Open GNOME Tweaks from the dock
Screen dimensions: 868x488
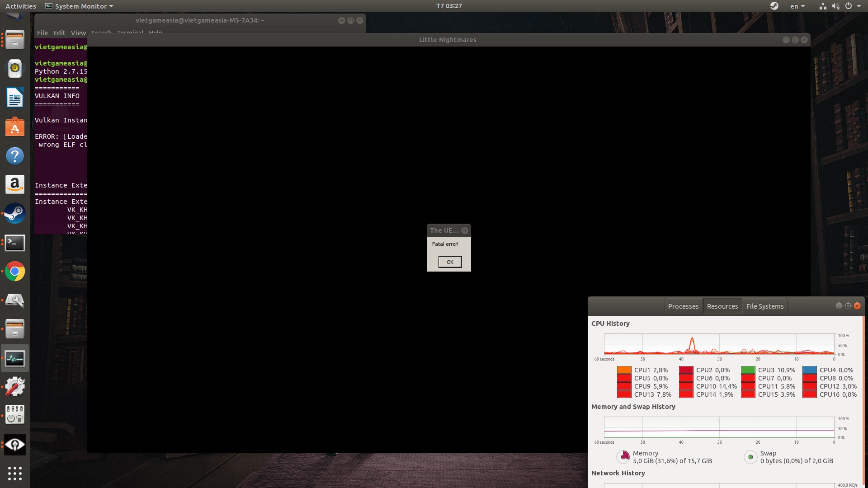15,414
